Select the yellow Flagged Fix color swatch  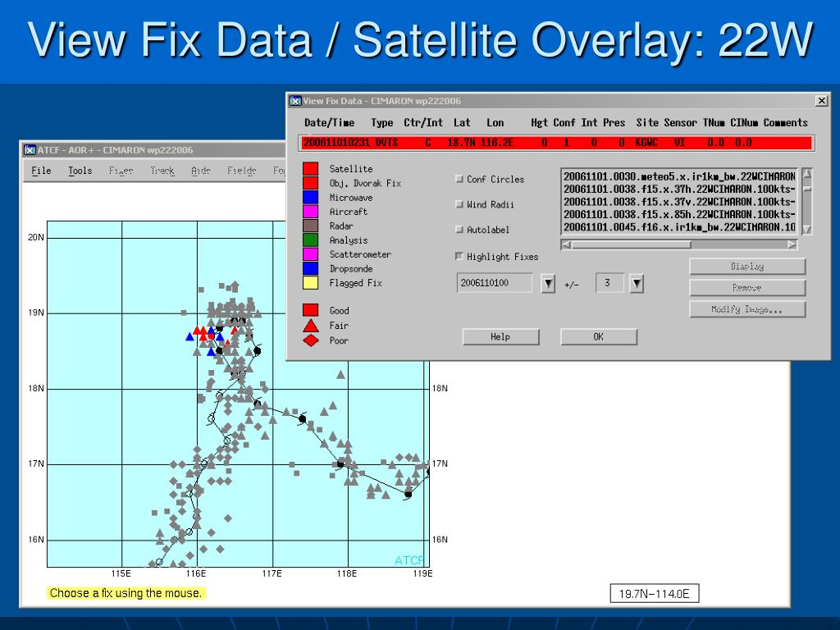click(x=311, y=283)
